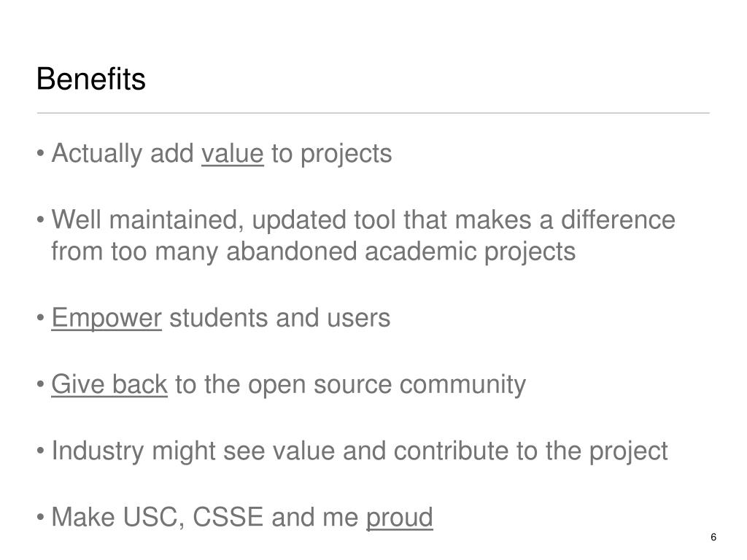Click the bullet dot before 'Empower'
747x560 pixels.
tap(41, 318)
